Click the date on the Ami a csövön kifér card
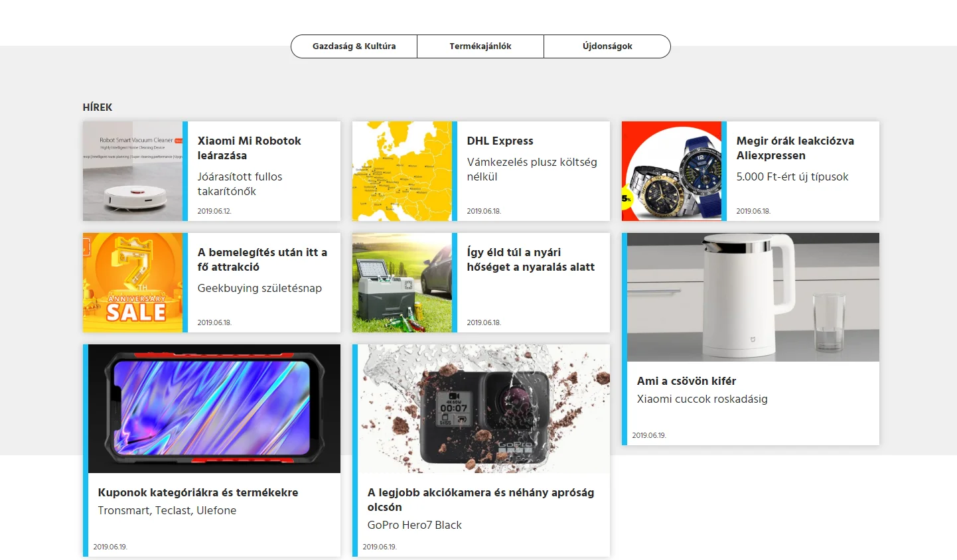The image size is (957, 560). coord(649,435)
